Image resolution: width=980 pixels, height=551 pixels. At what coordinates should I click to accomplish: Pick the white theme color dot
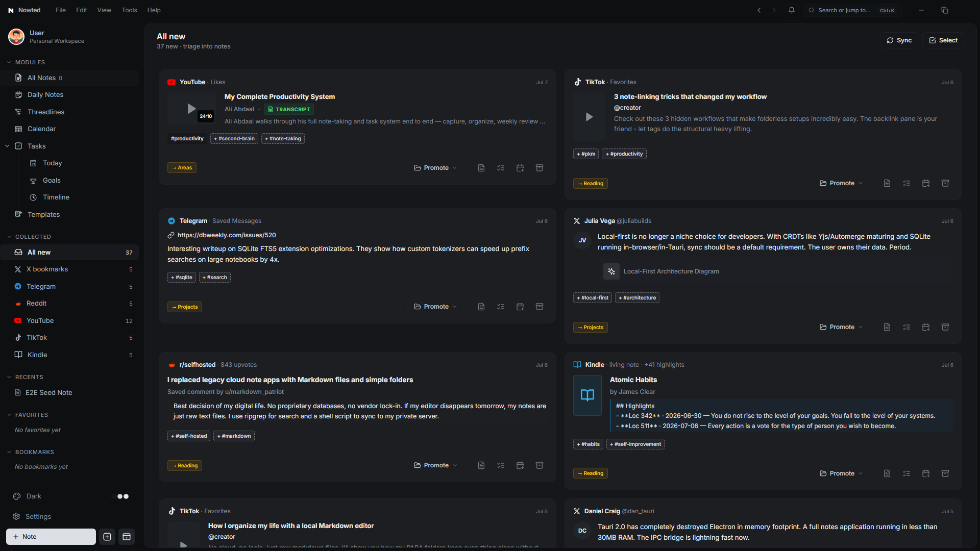pyautogui.click(x=126, y=496)
